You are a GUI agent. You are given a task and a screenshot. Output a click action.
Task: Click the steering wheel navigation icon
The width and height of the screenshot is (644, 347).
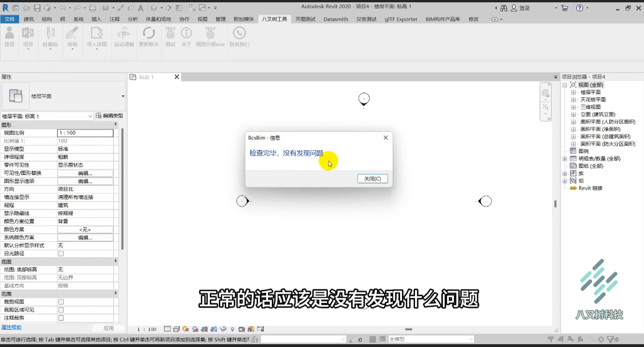click(x=545, y=93)
